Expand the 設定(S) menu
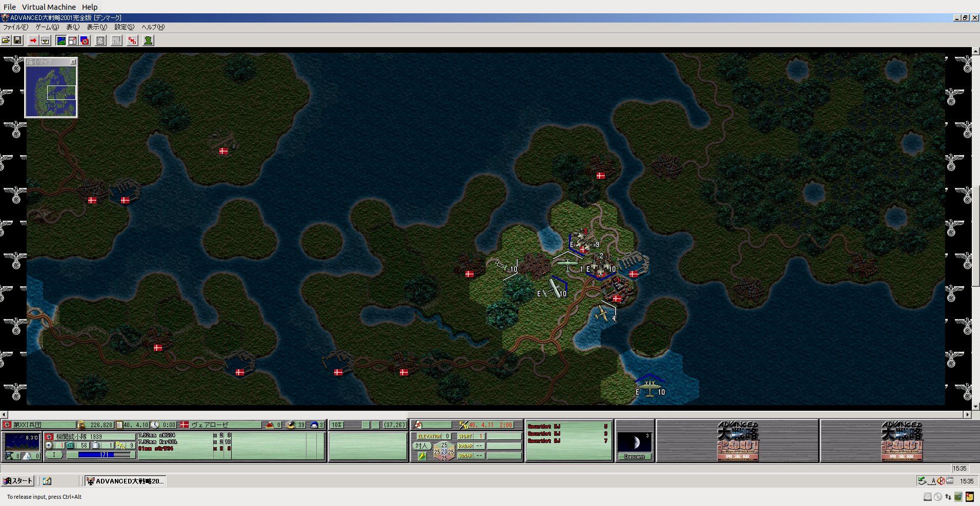 pos(124,27)
